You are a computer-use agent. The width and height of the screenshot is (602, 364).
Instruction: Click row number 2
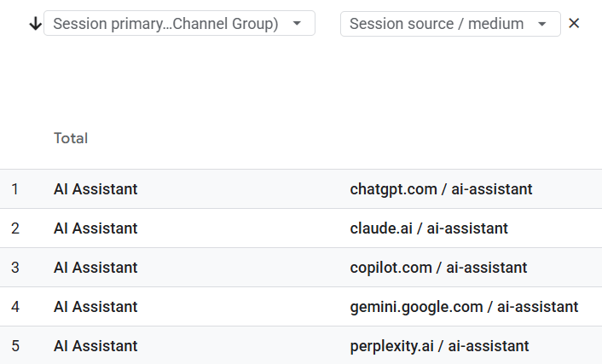click(15, 228)
